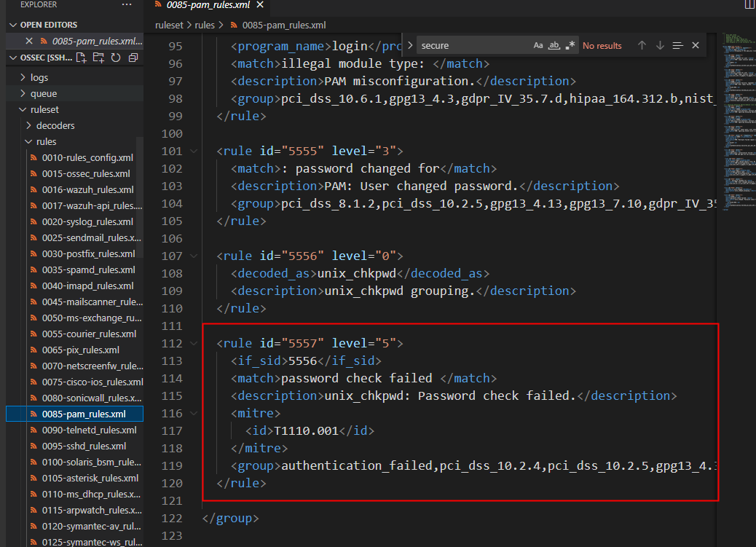Click 'rules' in editor breadcrumb
This screenshot has width=756, height=547.
click(205, 25)
